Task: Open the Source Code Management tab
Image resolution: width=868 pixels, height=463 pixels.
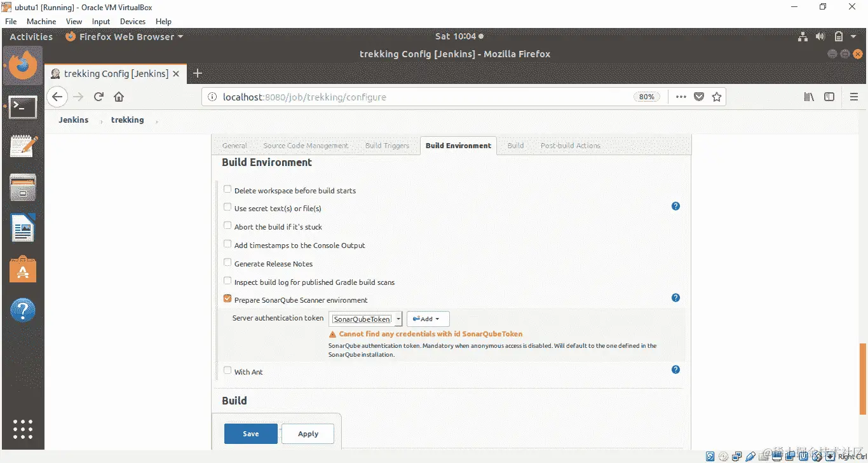Action: pos(306,146)
